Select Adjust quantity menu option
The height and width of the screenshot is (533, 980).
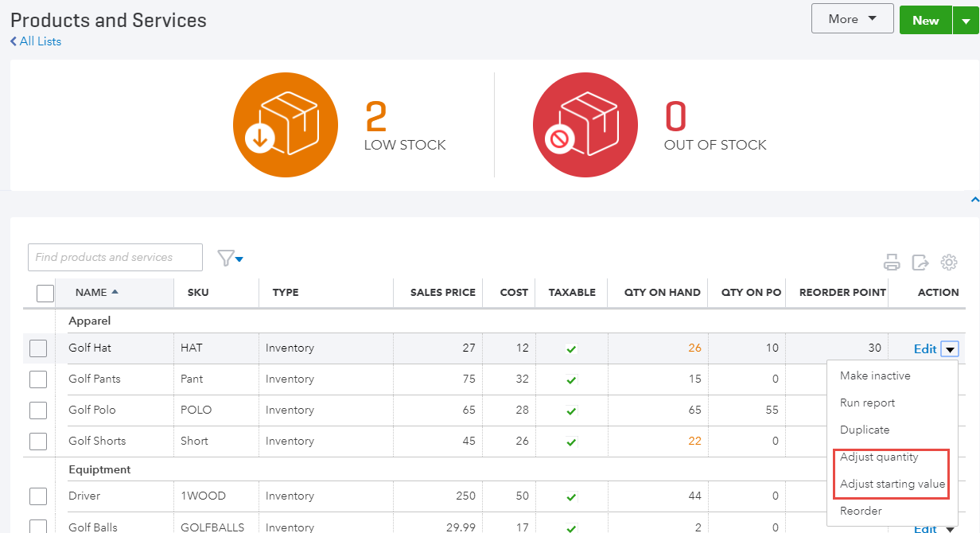tap(879, 457)
